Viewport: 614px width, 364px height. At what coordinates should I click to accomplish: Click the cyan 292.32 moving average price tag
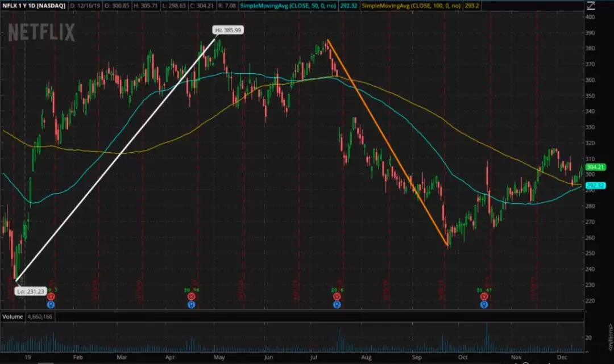pyautogui.click(x=594, y=185)
